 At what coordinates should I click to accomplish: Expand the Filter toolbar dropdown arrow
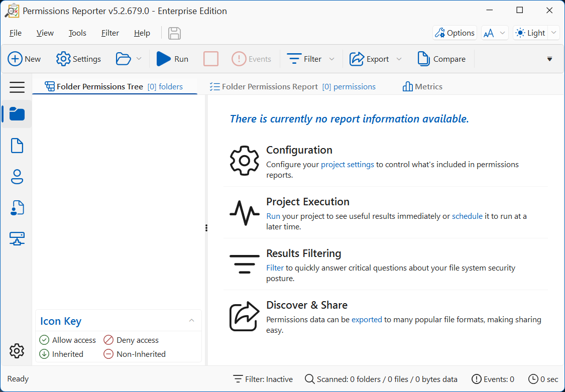[332, 59]
